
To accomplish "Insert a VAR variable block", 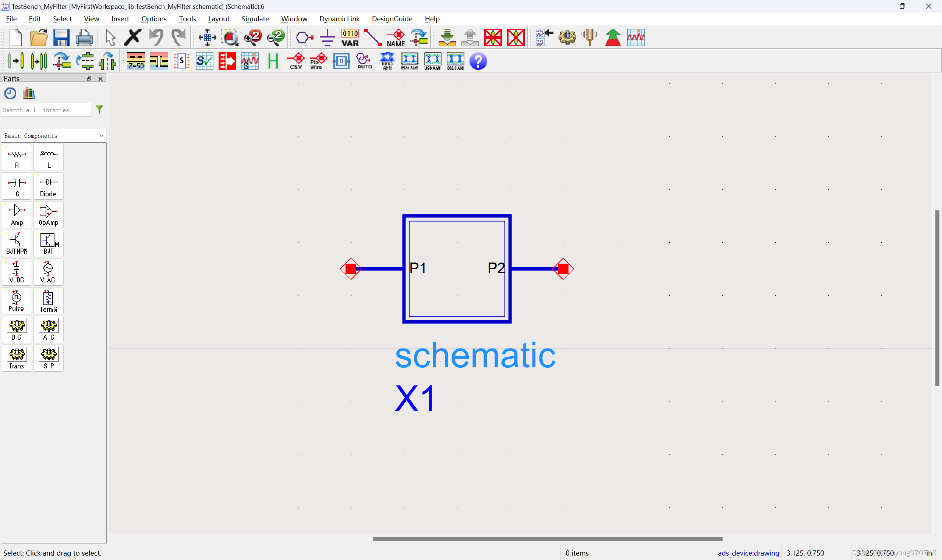I will 349,38.
